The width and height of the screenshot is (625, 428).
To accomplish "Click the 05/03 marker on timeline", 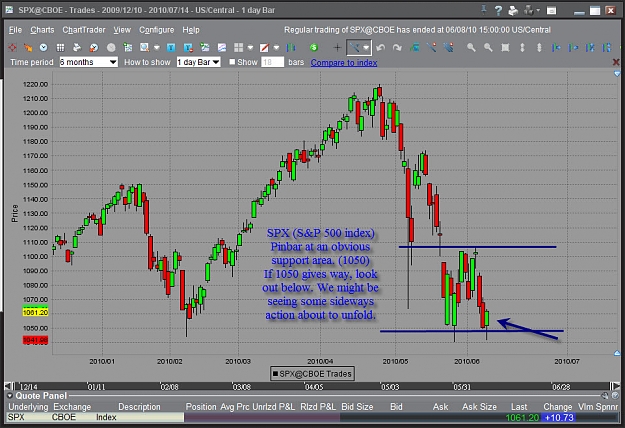I will [x=390, y=387].
